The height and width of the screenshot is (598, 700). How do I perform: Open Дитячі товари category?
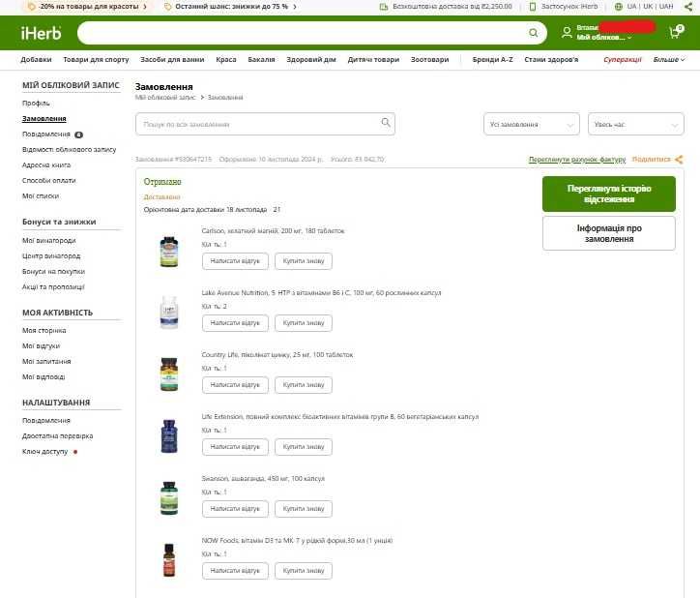coord(373,59)
